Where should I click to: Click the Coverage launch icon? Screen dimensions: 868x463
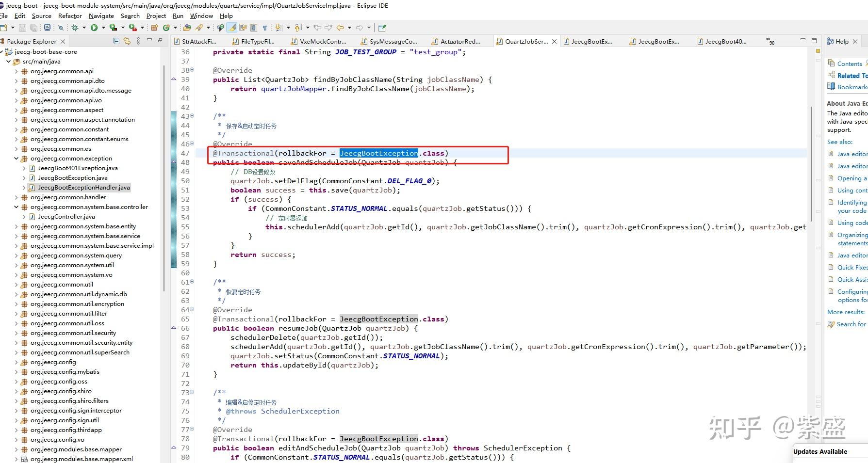tap(113, 28)
